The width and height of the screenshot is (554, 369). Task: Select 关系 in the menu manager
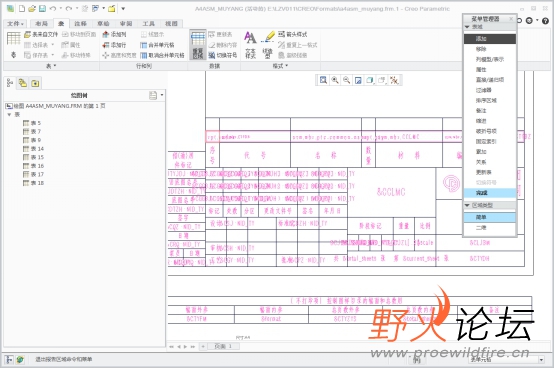490,162
